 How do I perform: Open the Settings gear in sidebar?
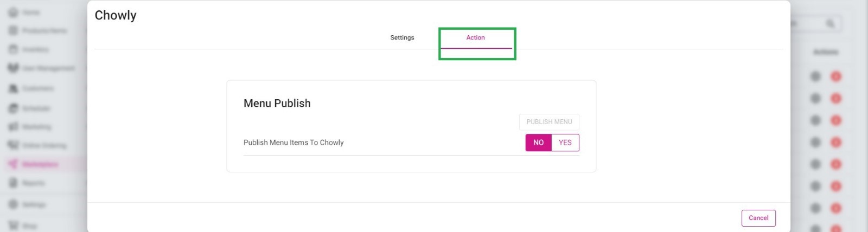13,204
